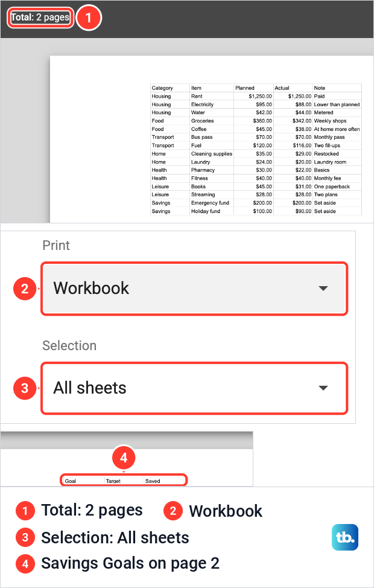Click the 'Metered' note
374x588 pixels.
point(324,112)
